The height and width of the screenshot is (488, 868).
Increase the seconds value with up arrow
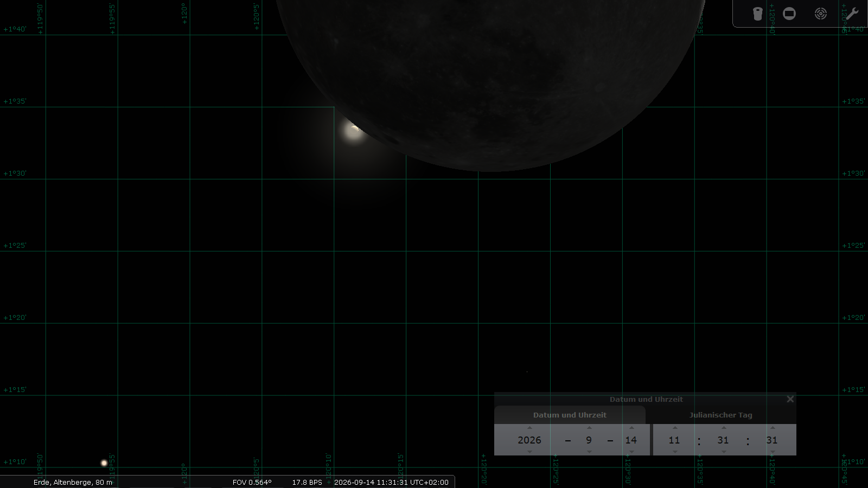click(x=772, y=428)
